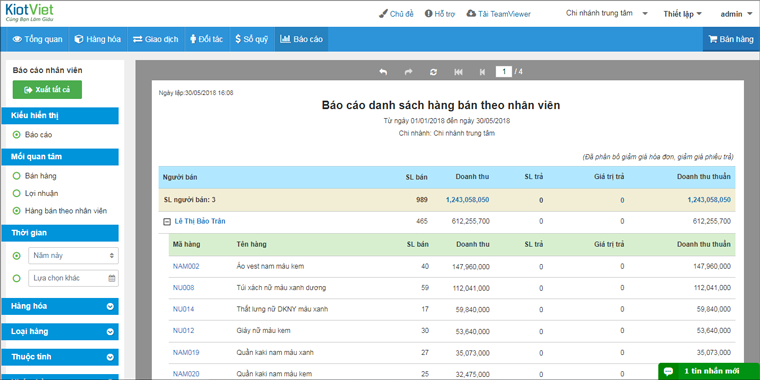Open product code NU008 link
Viewport: 760px width, 380px height.
(x=184, y=287)
